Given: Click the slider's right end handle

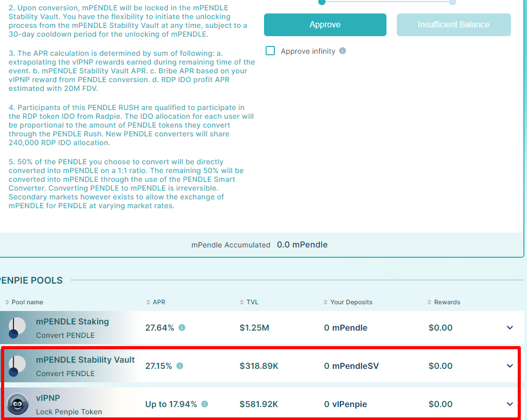Looking at the screenshot, I should tap(453, 2).
